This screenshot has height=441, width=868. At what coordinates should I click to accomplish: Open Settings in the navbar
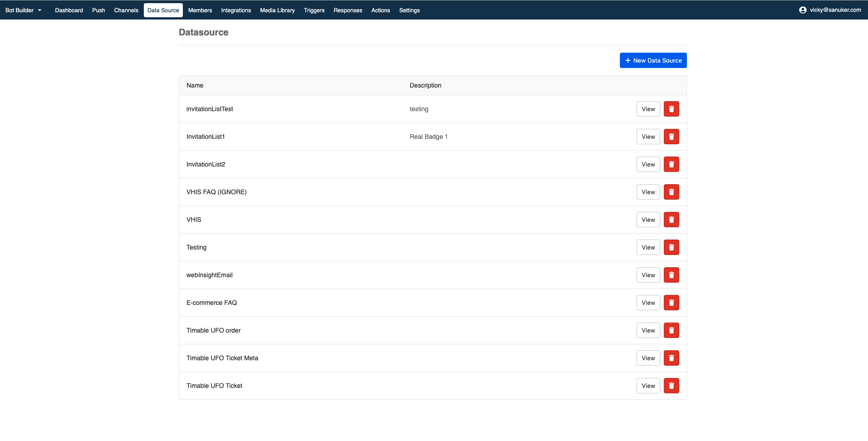coord(409,10)
